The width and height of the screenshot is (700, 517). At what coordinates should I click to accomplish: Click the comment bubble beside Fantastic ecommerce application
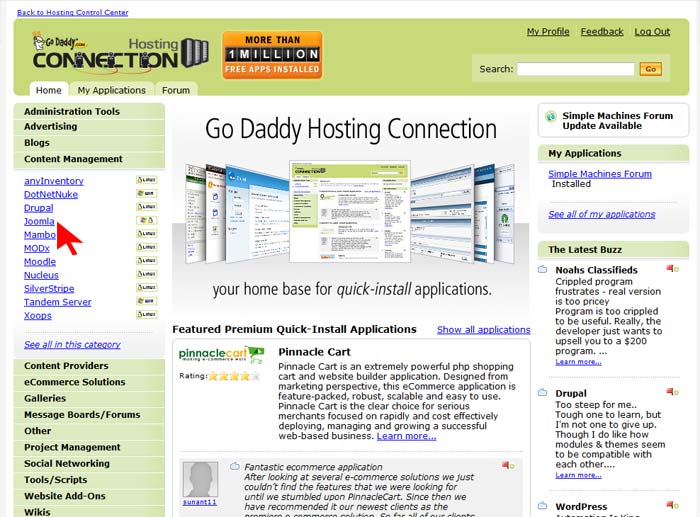pyautogui.click(x=234, y=466)
